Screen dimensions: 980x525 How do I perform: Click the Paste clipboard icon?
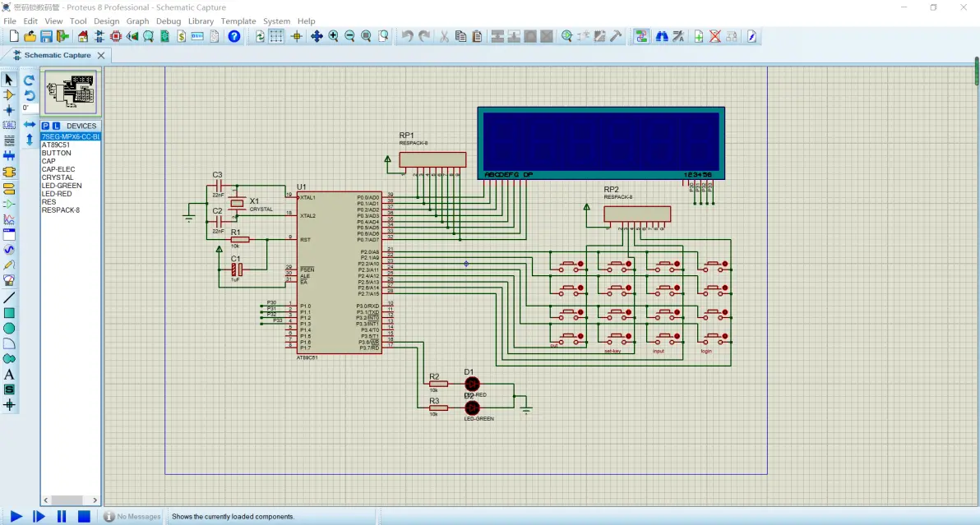tap(477, 36)
